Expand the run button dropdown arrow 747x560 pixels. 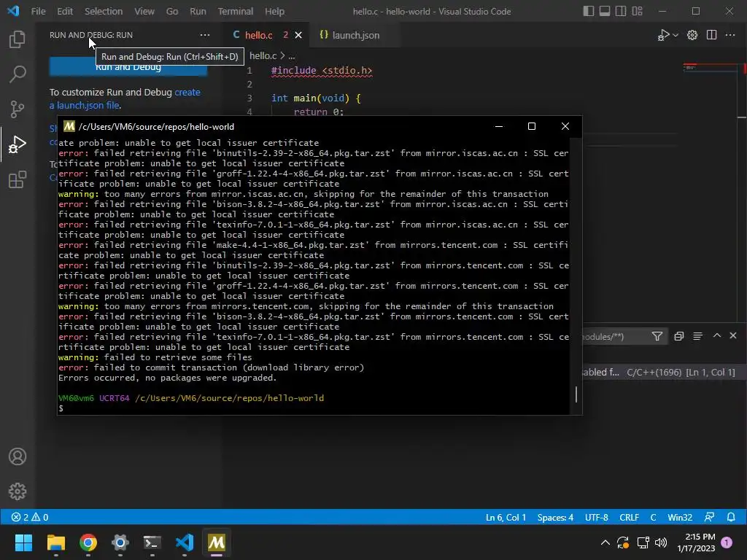coord(675,35)
